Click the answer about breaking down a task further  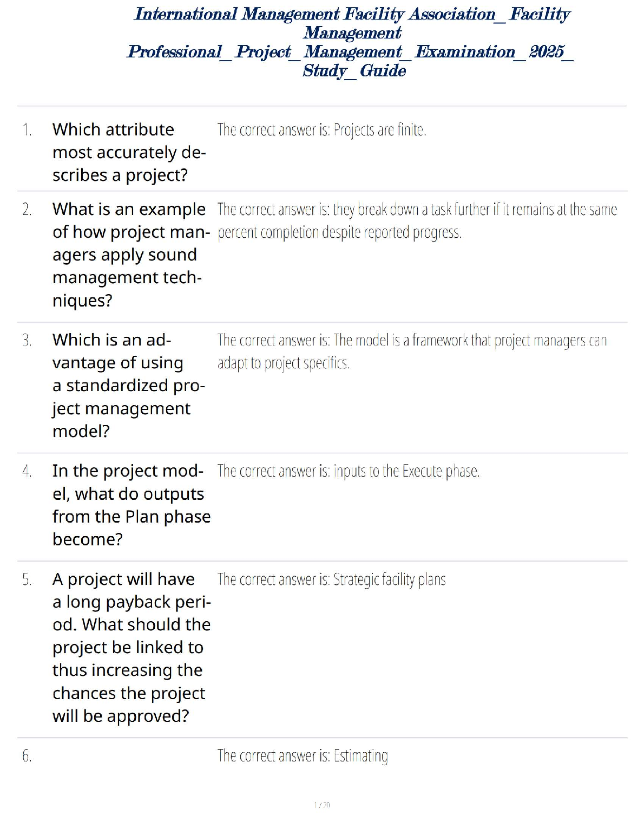[x=417, y=220]
